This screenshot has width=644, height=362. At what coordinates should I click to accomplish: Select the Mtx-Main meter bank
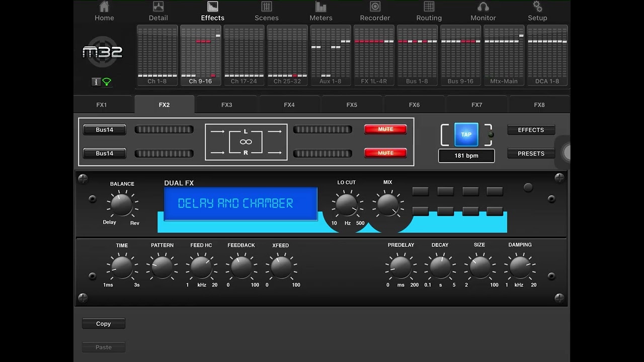click(x=504, y=55)
